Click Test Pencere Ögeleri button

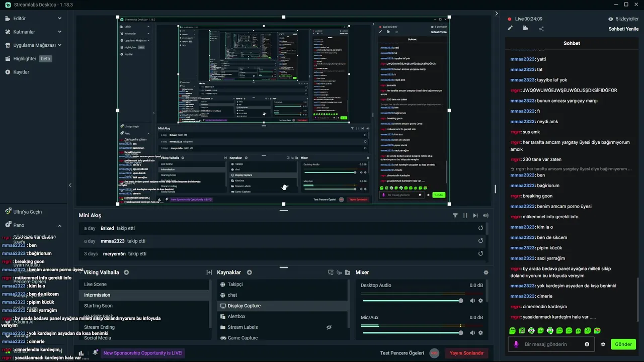(x=402, y=353)
